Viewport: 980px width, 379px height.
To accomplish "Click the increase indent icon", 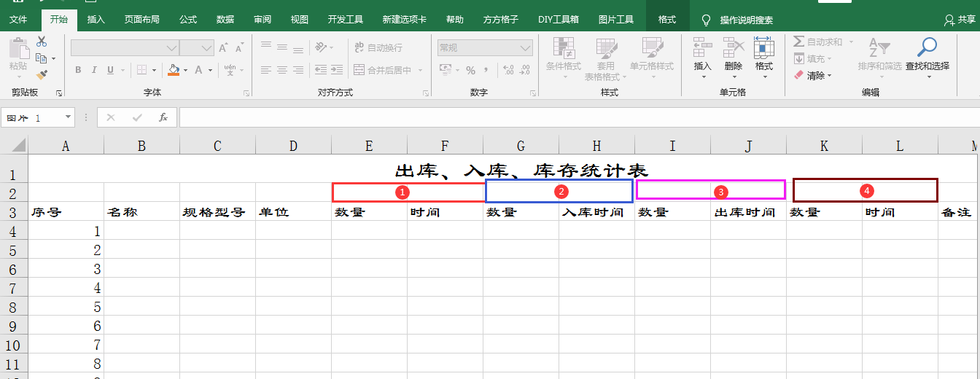I will 336,70.
